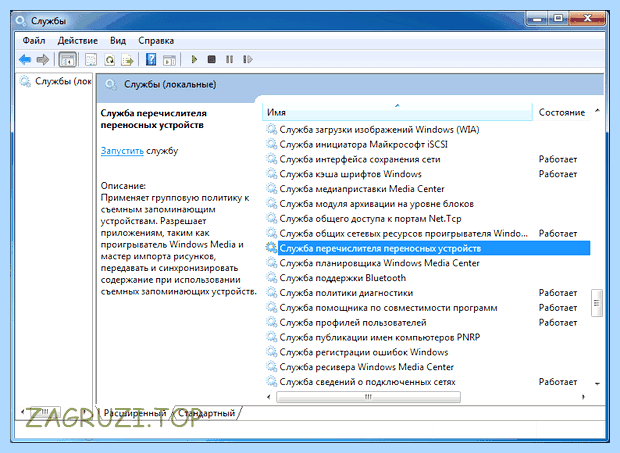Toggle the action pane toolbar icon
620x453 pixels.
(170, 60)
